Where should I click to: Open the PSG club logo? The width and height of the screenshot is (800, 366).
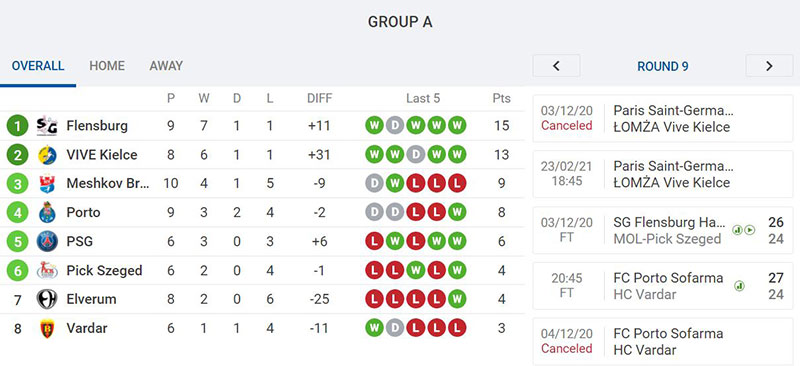pyautogui.click(x=47, y=241)
